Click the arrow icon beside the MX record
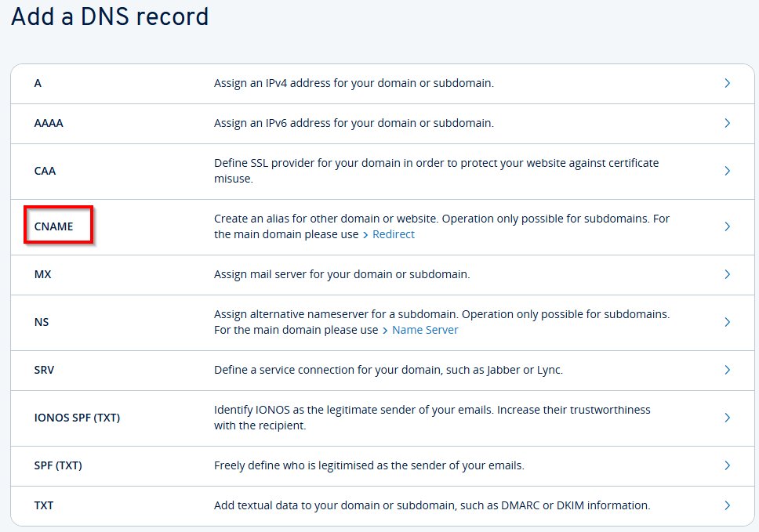 [x=728, y=274]
